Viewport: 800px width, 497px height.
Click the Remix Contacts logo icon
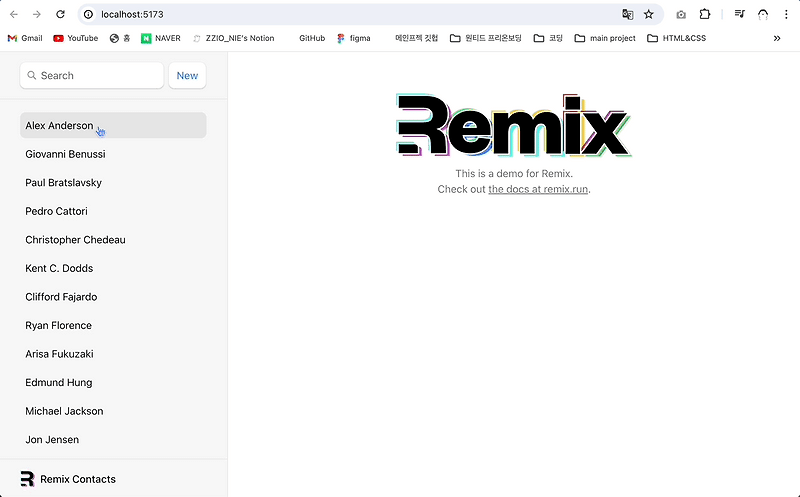coord(28,479)
